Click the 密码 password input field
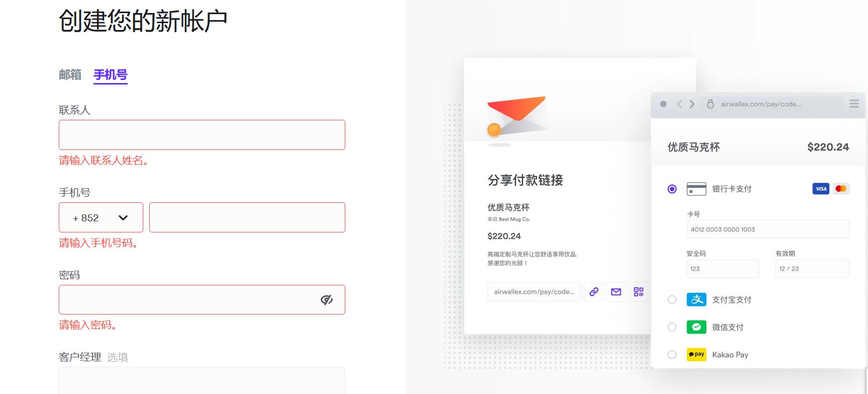 coord(202,300)
